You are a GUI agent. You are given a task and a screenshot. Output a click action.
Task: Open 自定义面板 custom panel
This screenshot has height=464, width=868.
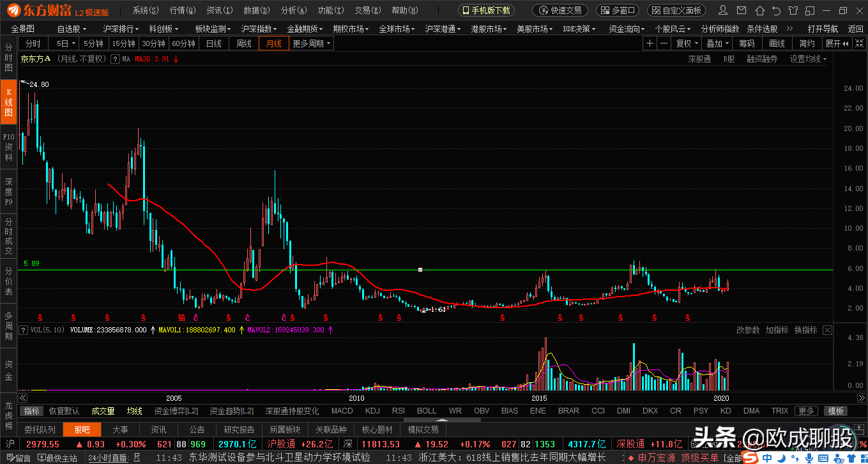pyautogui.click(x=676, y=11)
